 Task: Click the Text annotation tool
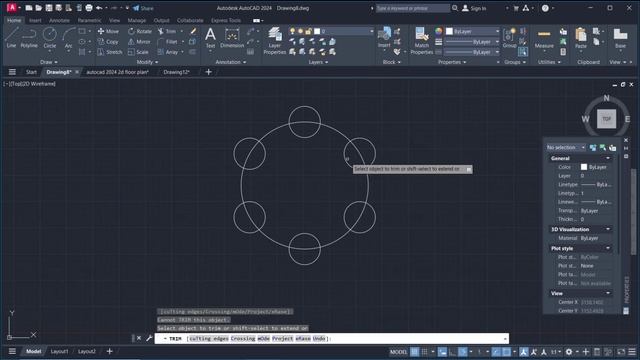210,38
